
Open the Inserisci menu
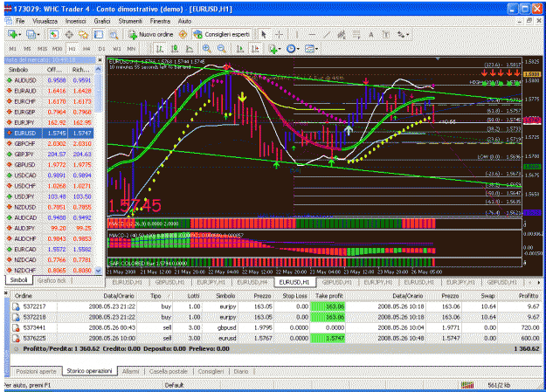(75, 21)
